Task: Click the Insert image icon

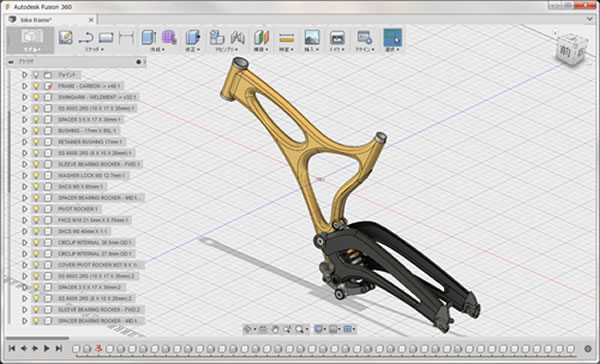Action: click(312, 38)
